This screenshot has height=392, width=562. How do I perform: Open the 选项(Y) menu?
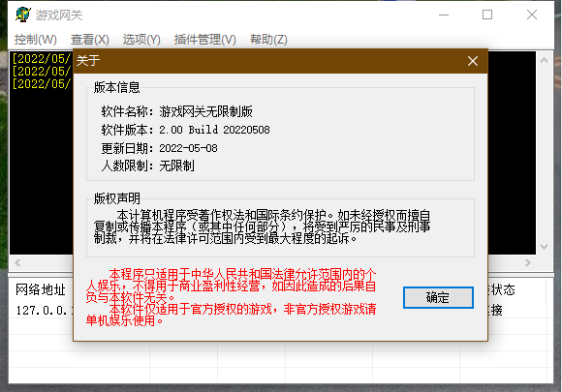pyautogui.click(x=141, y=39)
